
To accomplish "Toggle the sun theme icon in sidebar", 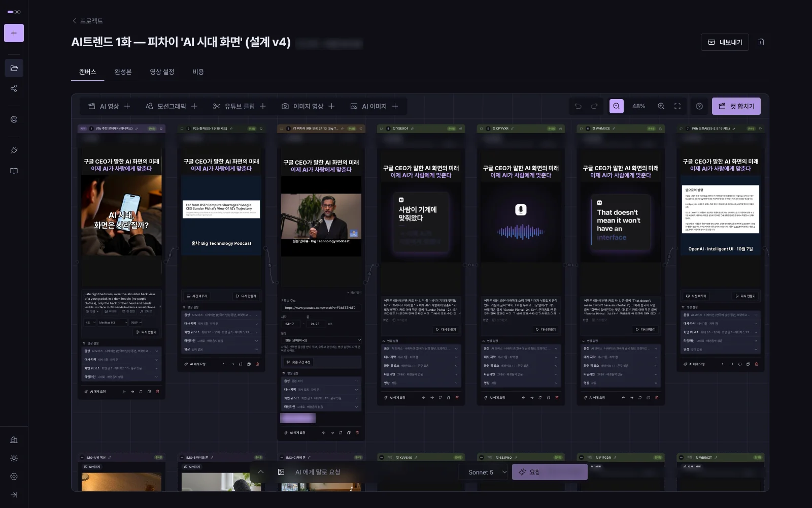I will (14, 458).
